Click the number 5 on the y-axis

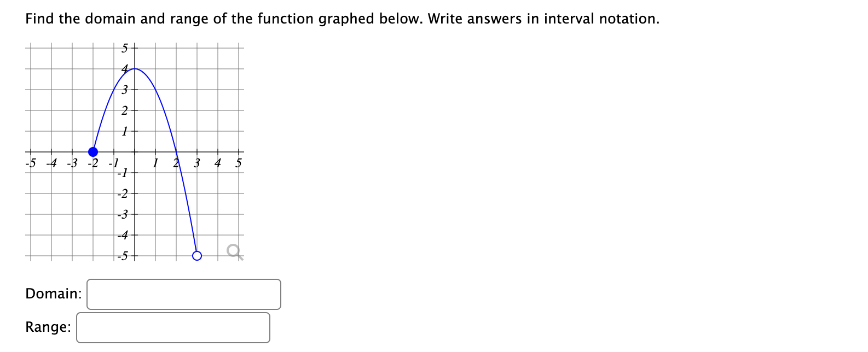124,47
